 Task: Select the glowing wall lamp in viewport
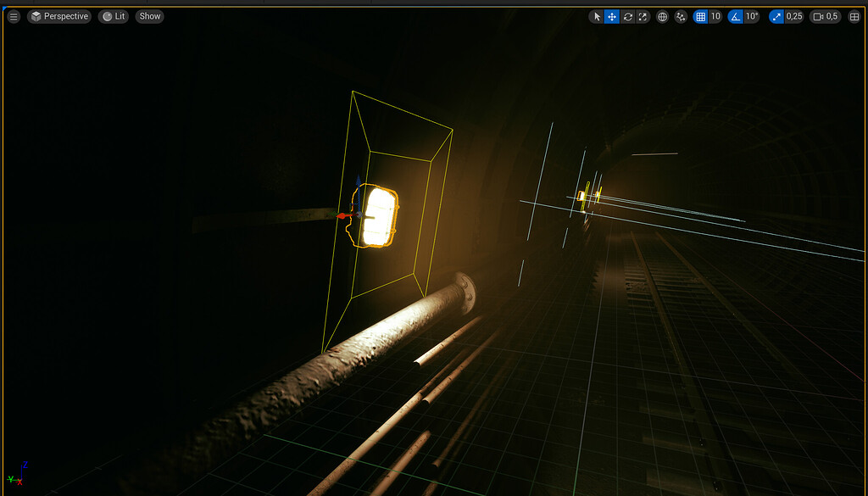tap(380, 216)
